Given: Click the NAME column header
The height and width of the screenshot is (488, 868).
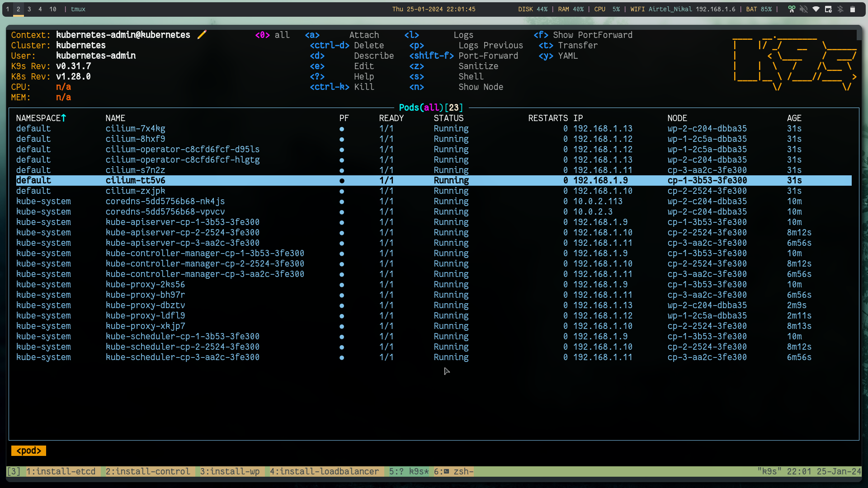Looking at the screenshot, I should point(115,118).
